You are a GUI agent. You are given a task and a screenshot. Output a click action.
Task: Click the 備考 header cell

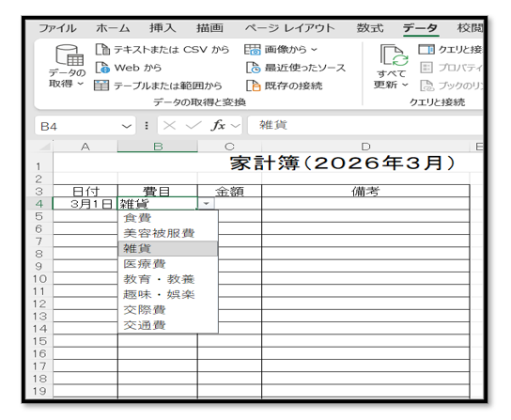coord(365,191)
